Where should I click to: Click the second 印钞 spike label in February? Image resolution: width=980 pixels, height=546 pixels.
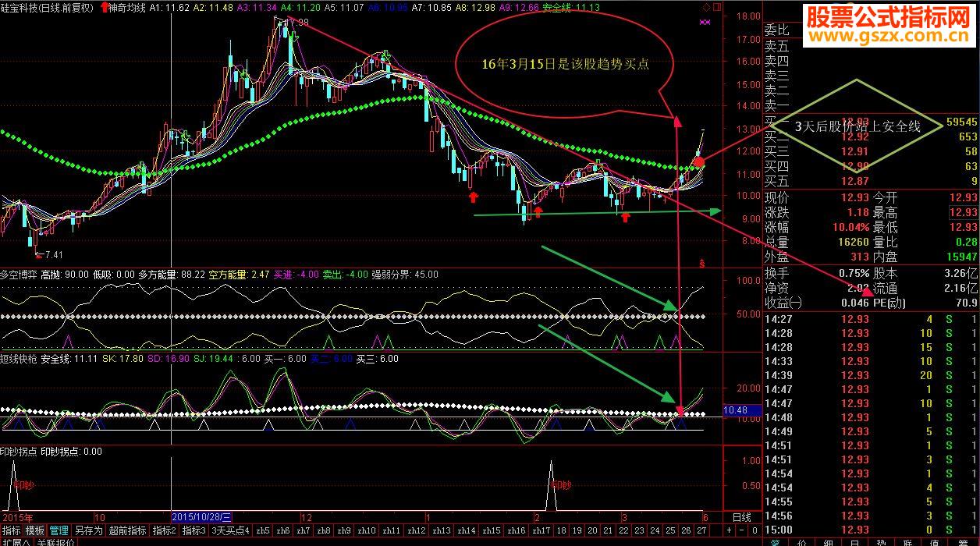tap(560, 484)
